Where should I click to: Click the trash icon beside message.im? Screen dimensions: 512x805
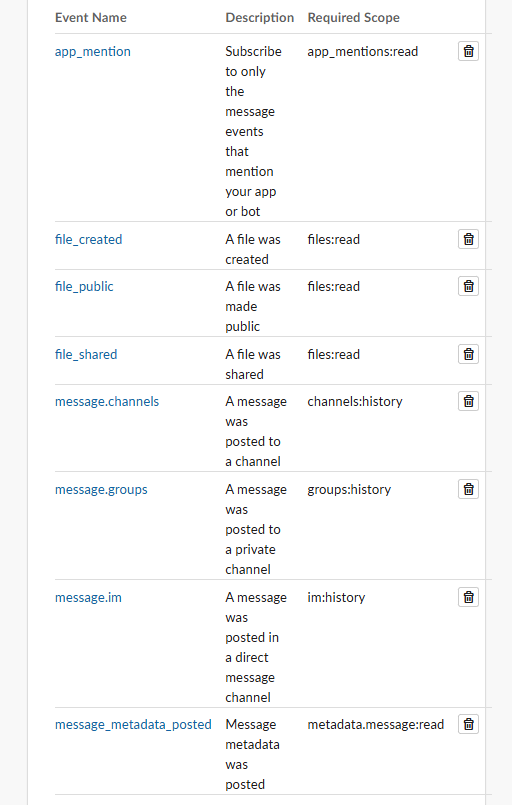(x=468, y=597)
